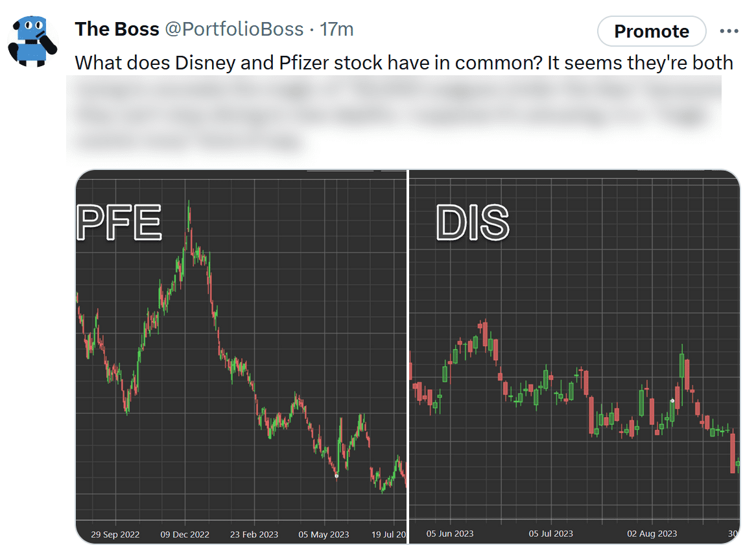Screen dimensions: 756x554
Task: Select the 09 Dec 2022 axis date
Action: click(x=185, y=535)
